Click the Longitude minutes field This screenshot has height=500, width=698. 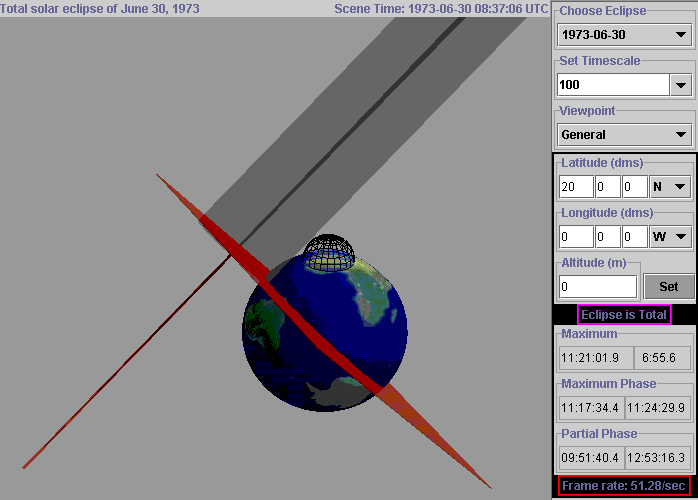(607, 237)
